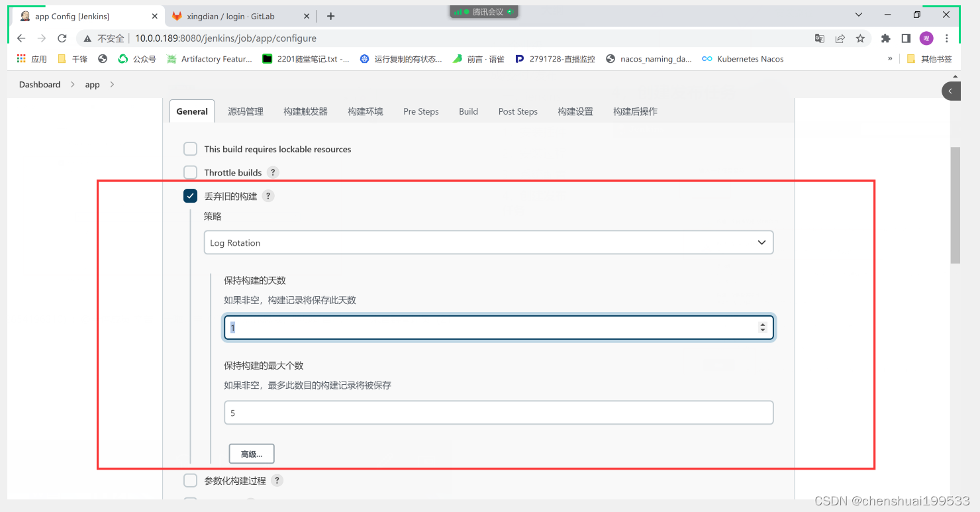This screenshot has width=980, height=512.
Task: Switch to the Build tab
Action: [468, 111]
